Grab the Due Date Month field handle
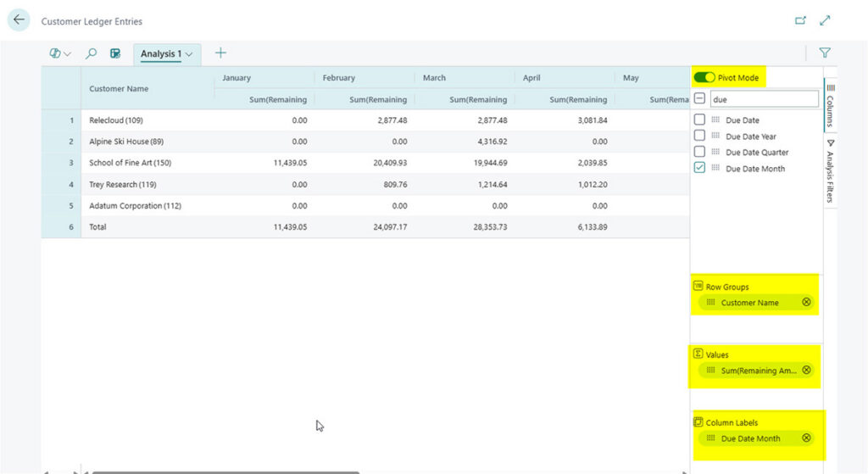 [715, 168]
